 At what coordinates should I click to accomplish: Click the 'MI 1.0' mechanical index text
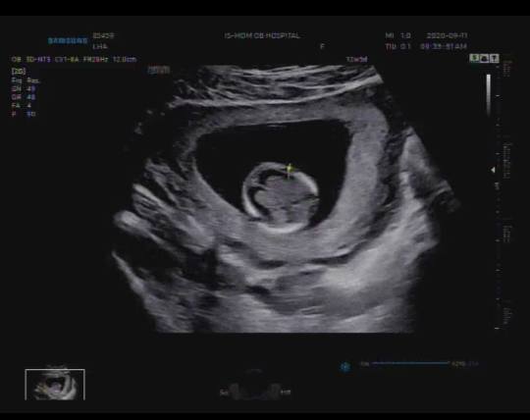[x=397, y=35]
